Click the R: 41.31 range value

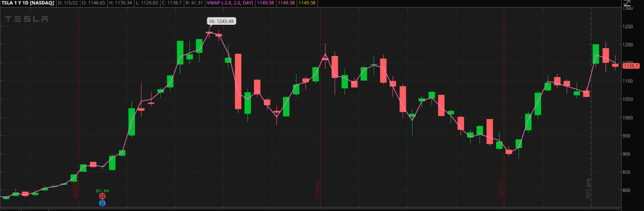click(194, 3)
